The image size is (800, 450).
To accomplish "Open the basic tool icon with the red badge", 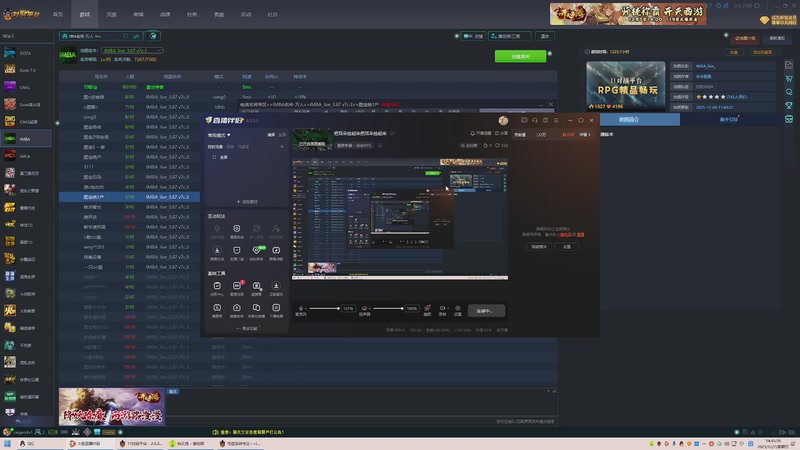I will [x=237, y=288].
